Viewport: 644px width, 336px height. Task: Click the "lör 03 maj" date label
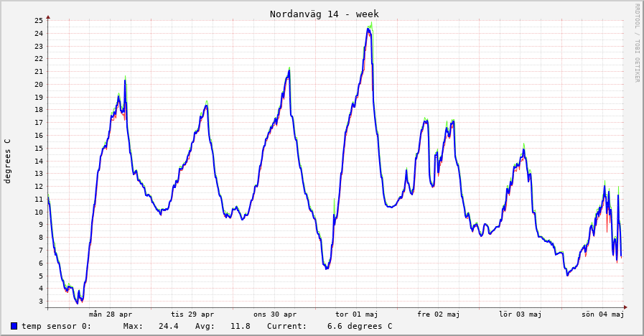pyautogui.click(x=521, y=314)
